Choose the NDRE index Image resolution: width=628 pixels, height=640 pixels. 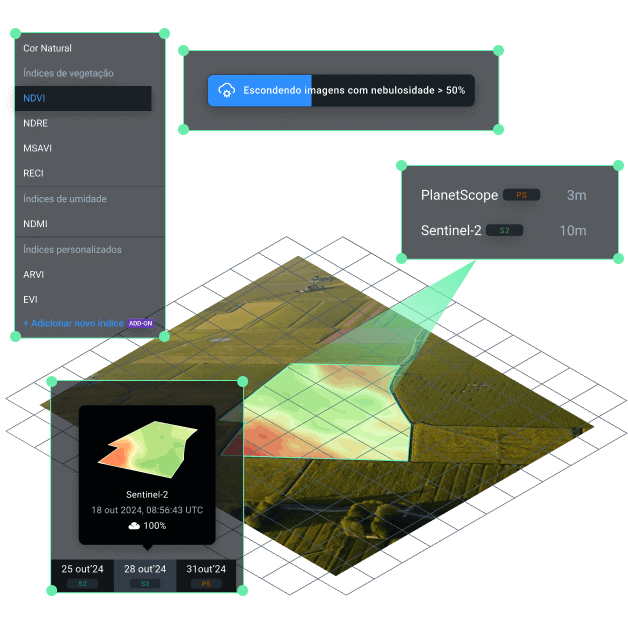36,123
